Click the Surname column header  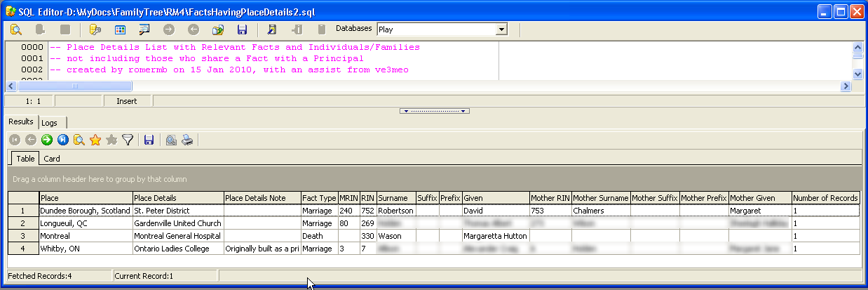pos(396,198)
